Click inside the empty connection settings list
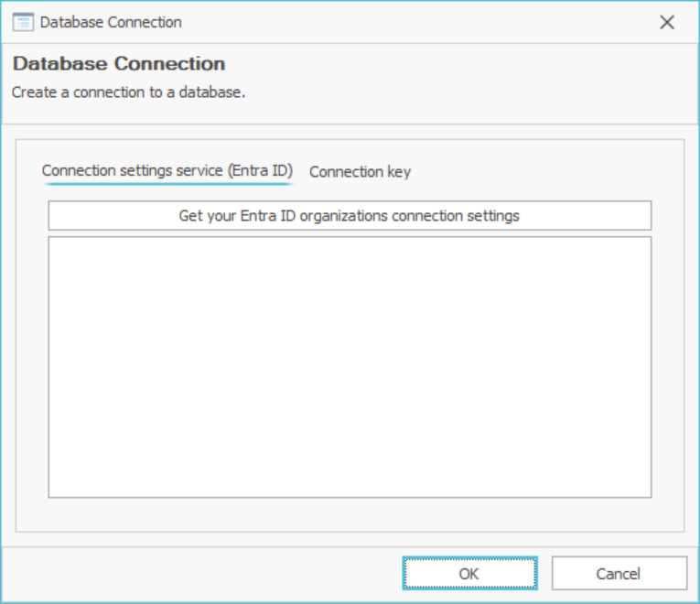The width and height of the screenshot is (700, 604). (x=350, y=366)
